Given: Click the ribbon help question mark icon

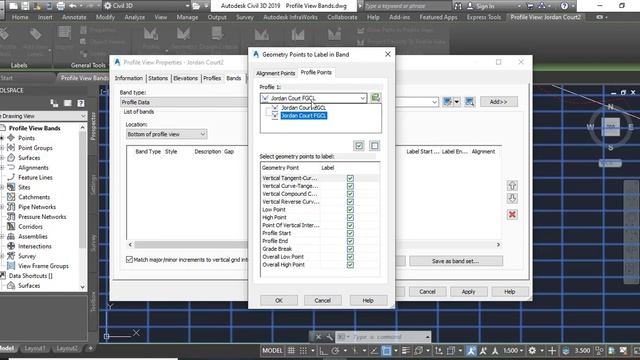Looking at the screenshot, I should 564,6.
